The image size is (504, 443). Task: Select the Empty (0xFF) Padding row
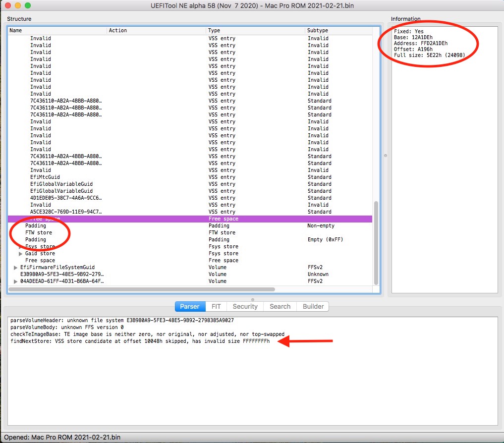190,240
